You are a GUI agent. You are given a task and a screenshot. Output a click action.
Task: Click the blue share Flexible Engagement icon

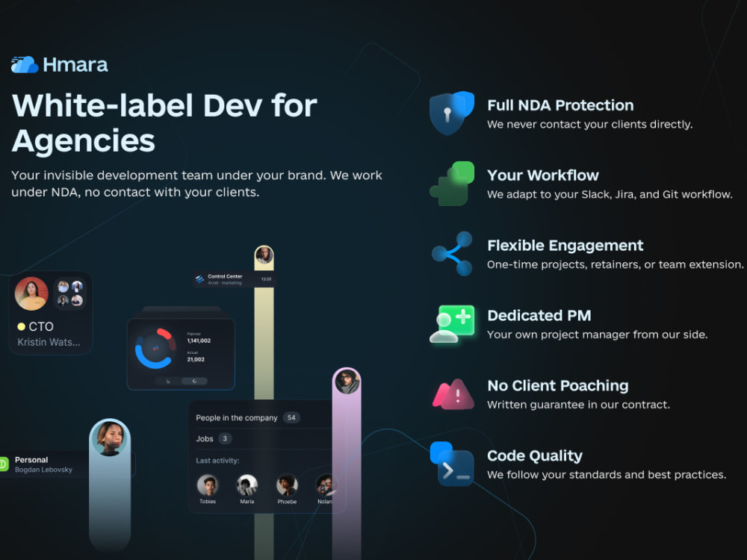[x=452, y=253]
